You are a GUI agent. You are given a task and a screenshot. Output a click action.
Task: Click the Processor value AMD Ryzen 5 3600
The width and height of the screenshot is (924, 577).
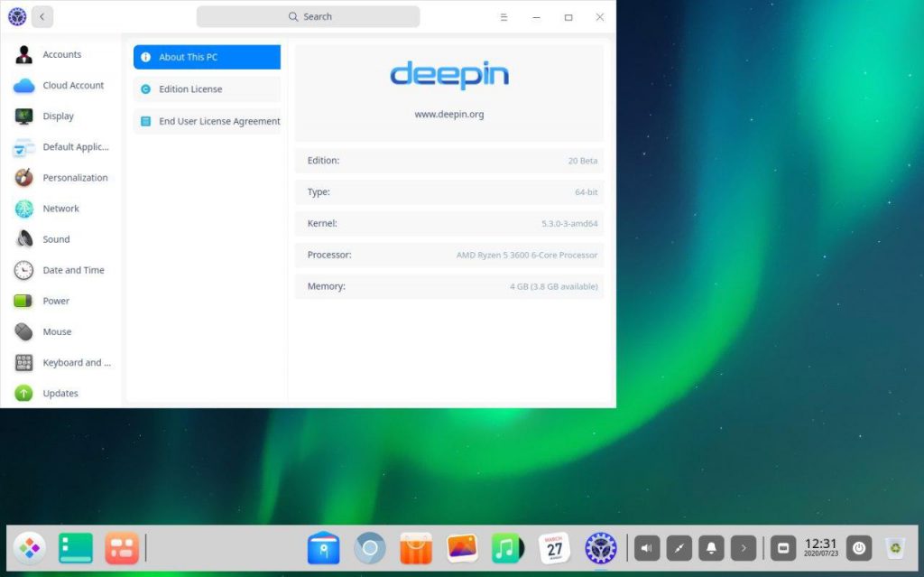pos(527,255)
